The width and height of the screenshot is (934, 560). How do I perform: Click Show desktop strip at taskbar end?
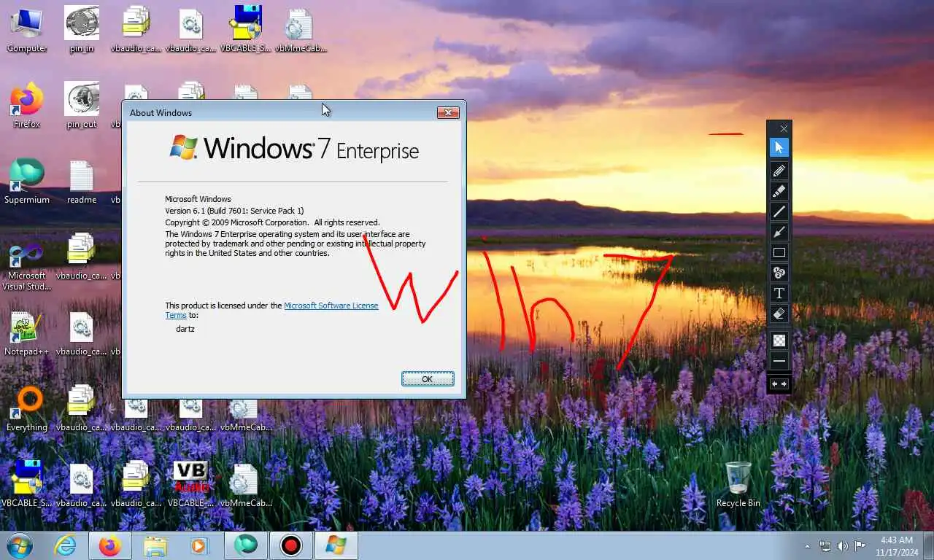928,546
